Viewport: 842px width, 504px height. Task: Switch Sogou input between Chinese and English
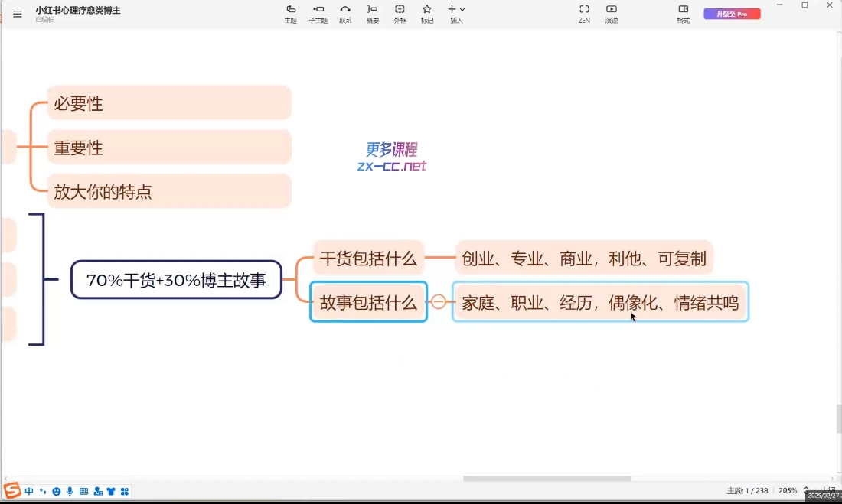[x=28, y=491]
